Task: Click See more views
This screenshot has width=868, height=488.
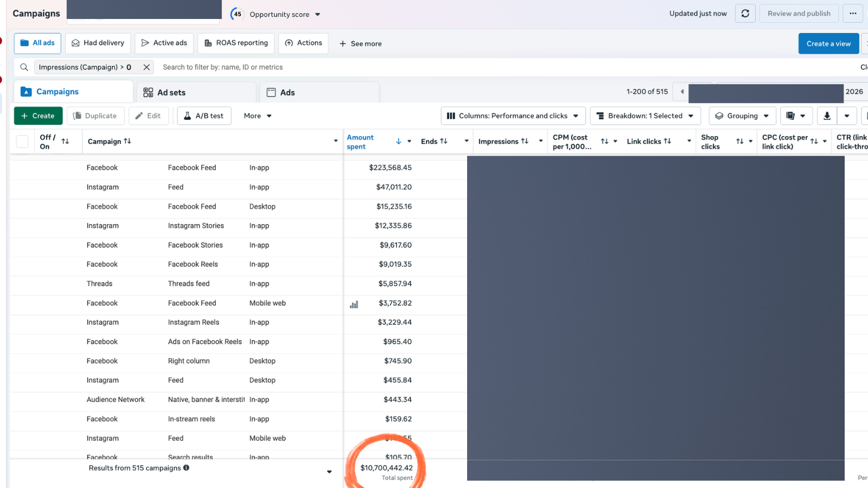Action: point(360,44)
